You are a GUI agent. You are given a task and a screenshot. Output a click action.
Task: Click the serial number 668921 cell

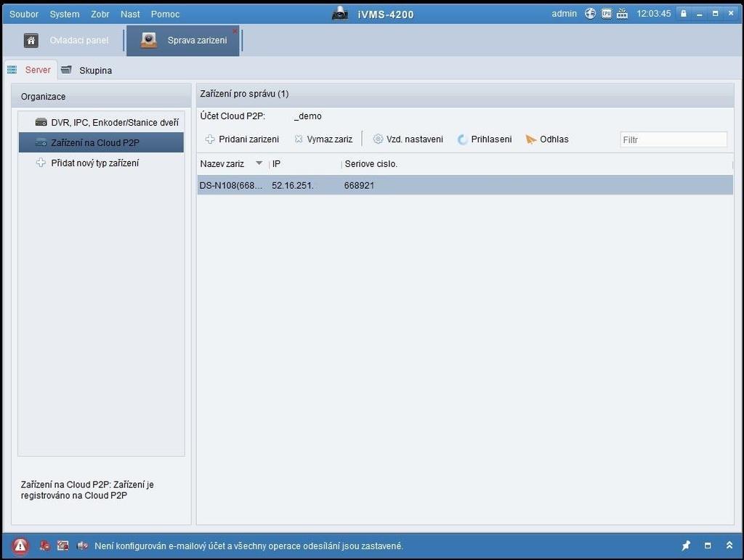[359, 185]
